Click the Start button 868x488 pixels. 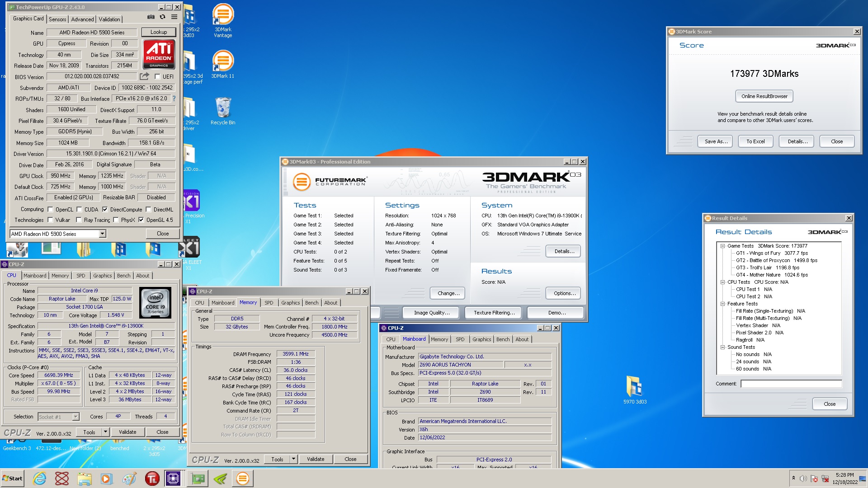pos(13,479)
